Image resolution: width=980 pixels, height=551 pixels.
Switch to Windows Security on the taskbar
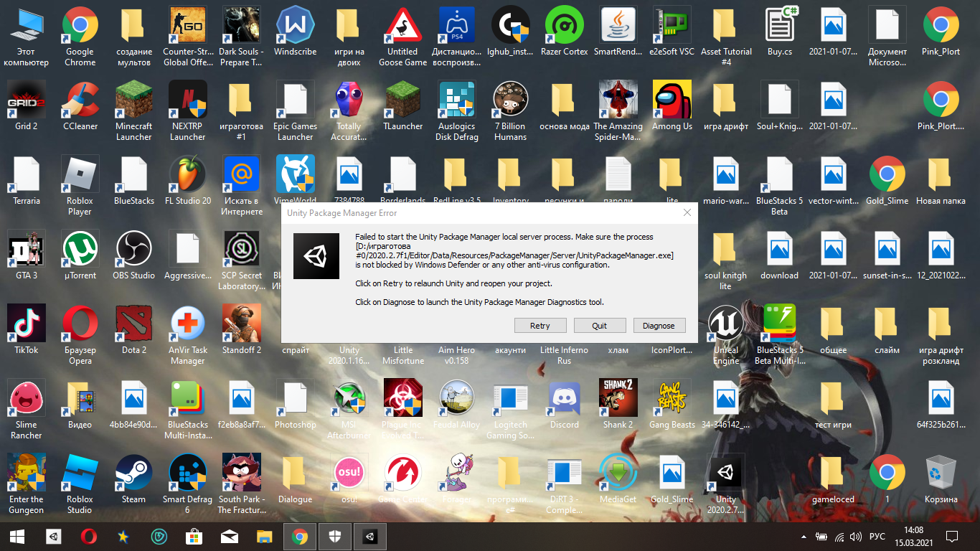[334, 536]
